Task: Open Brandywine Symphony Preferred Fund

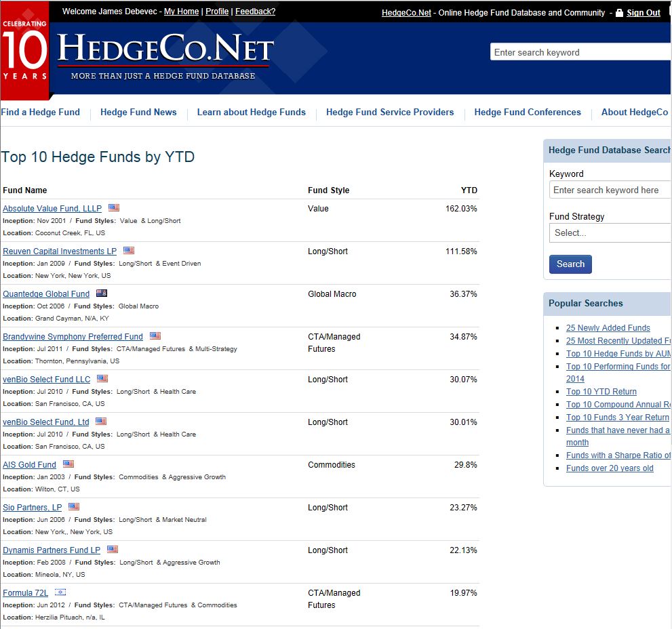Action: [73, 337]
